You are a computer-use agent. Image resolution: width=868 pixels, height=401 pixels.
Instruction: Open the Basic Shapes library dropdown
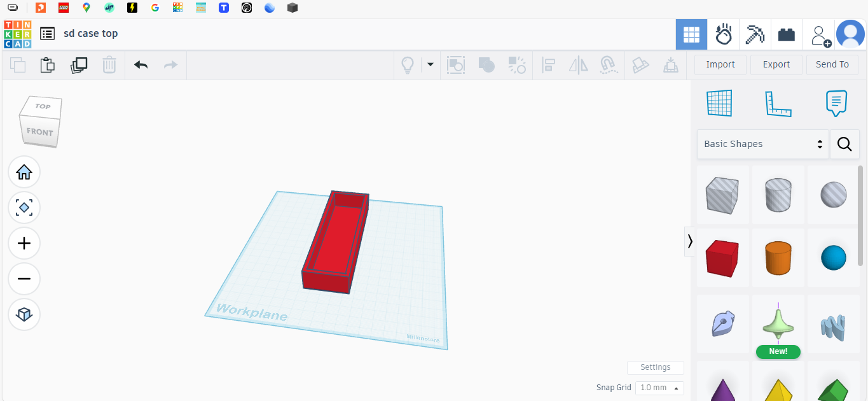coord(763,144)
